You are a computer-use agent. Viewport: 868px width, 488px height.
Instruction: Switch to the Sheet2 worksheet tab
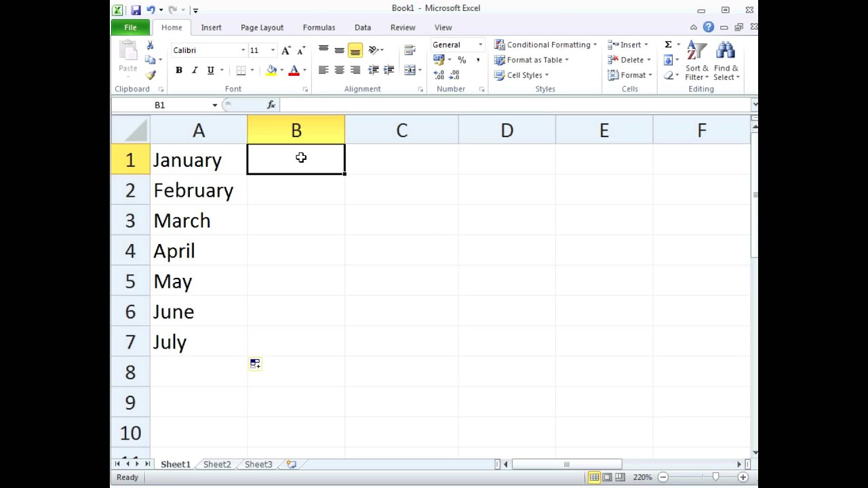217,464
